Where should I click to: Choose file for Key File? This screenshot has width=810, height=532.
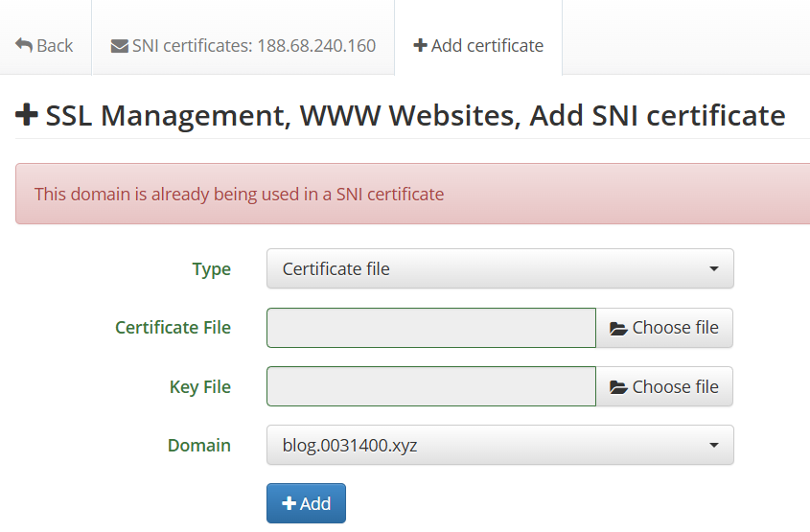(x=664, y=386)
